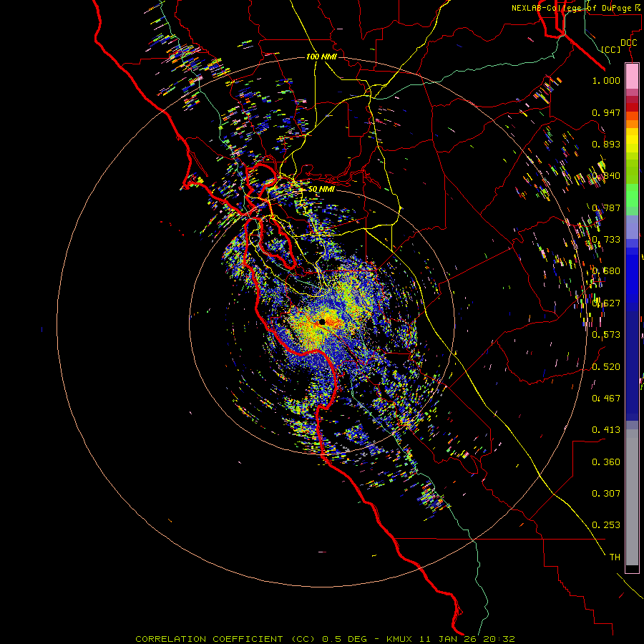Image resolution: width=644 pixels, height=644 pixels.
Task: Click the DCC label above the color scale
Action: [x=628, y=43]
